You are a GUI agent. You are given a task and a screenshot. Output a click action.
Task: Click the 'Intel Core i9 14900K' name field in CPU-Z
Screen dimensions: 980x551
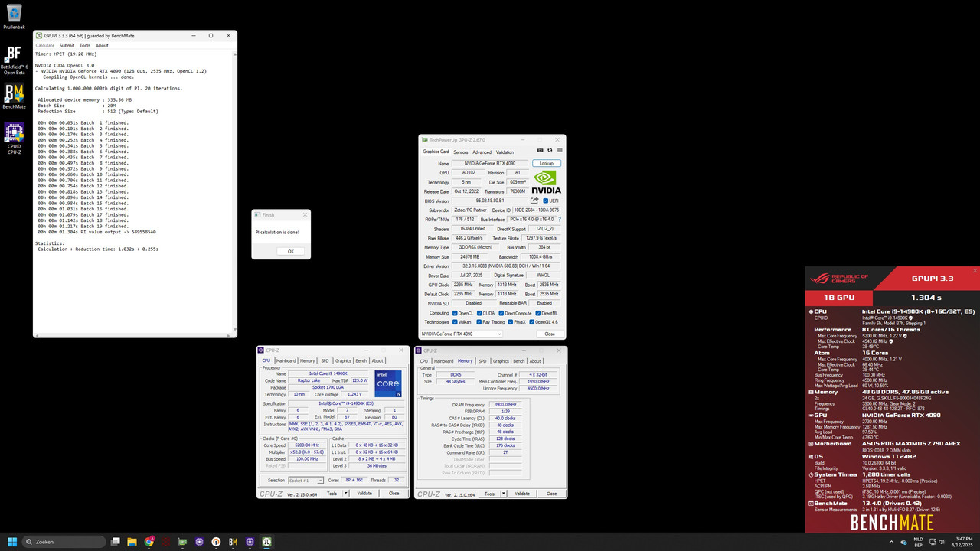click(x=328, y=373)
